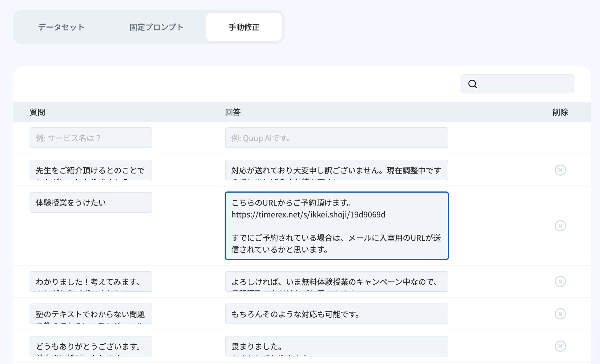Delete the 先生をご紹介頂ける question row
Image resolution: width=600 pixels, height=364 pixels.
[x=560, y=170]
